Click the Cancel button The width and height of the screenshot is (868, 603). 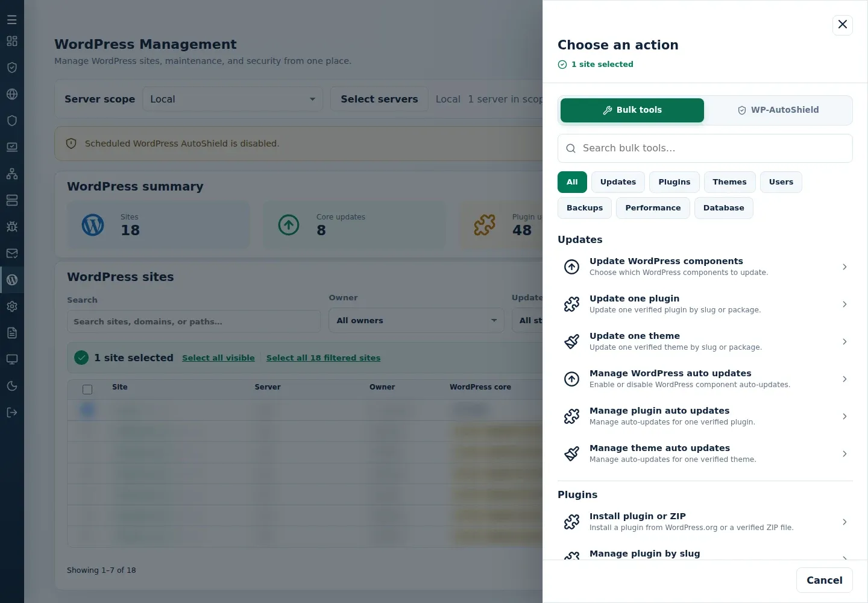(825, 580)
